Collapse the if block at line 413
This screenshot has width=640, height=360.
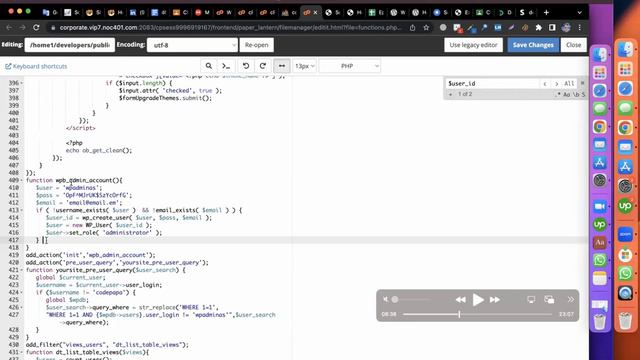point(22,210)
